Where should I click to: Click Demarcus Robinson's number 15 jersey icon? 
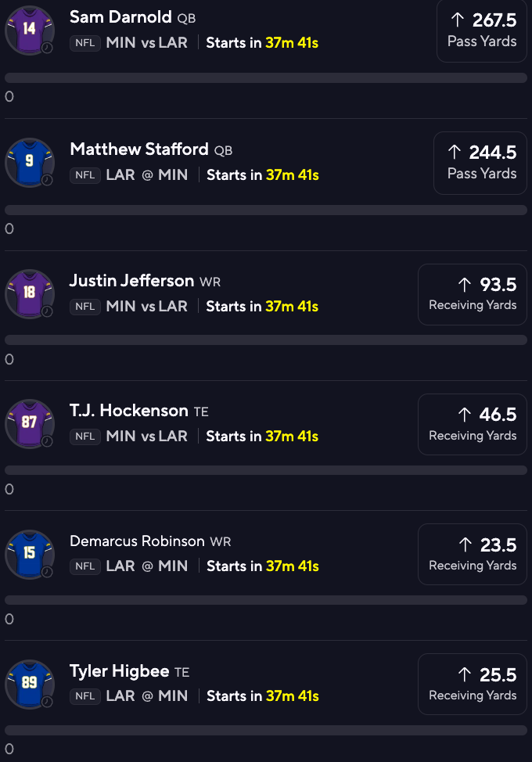click(29, 554)
